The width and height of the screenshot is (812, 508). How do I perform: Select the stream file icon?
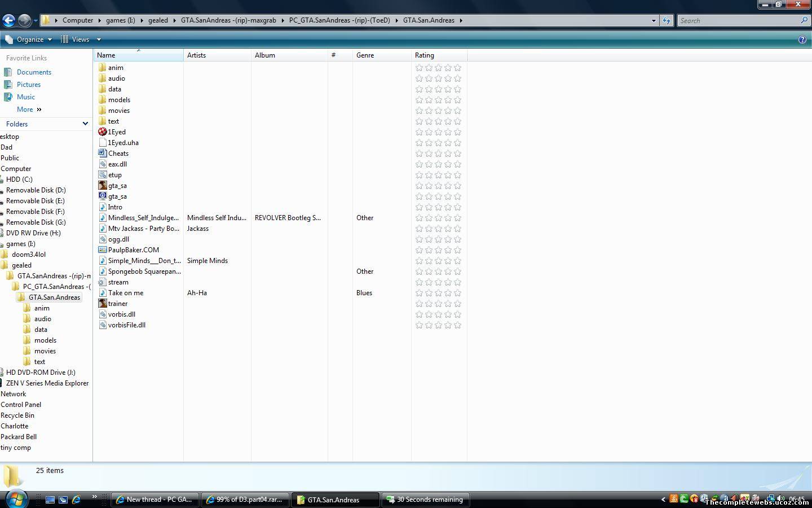tap(103, 282)
